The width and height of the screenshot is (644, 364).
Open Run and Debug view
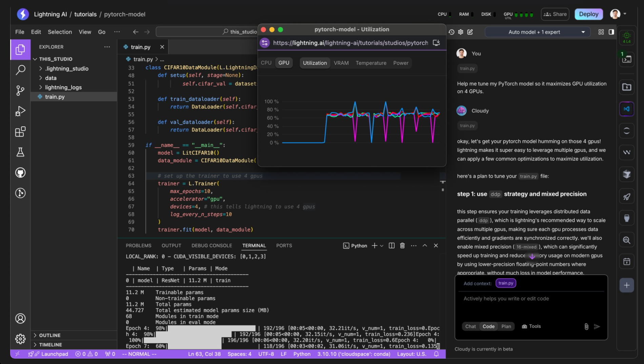(20, 111)
